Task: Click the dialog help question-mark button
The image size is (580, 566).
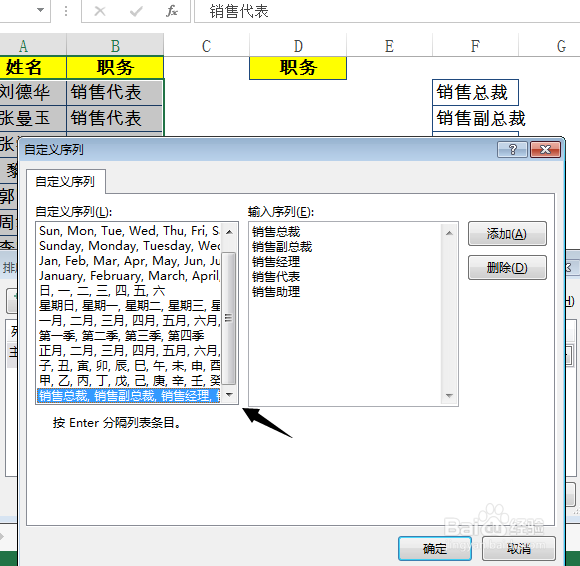Action: click(x=512, y=150)
